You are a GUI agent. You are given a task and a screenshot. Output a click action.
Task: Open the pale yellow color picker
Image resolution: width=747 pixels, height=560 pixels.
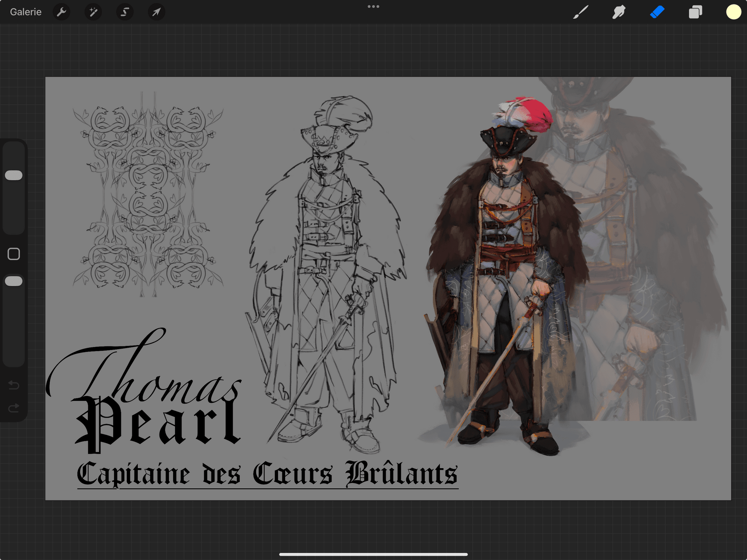(x=733, y=12)
